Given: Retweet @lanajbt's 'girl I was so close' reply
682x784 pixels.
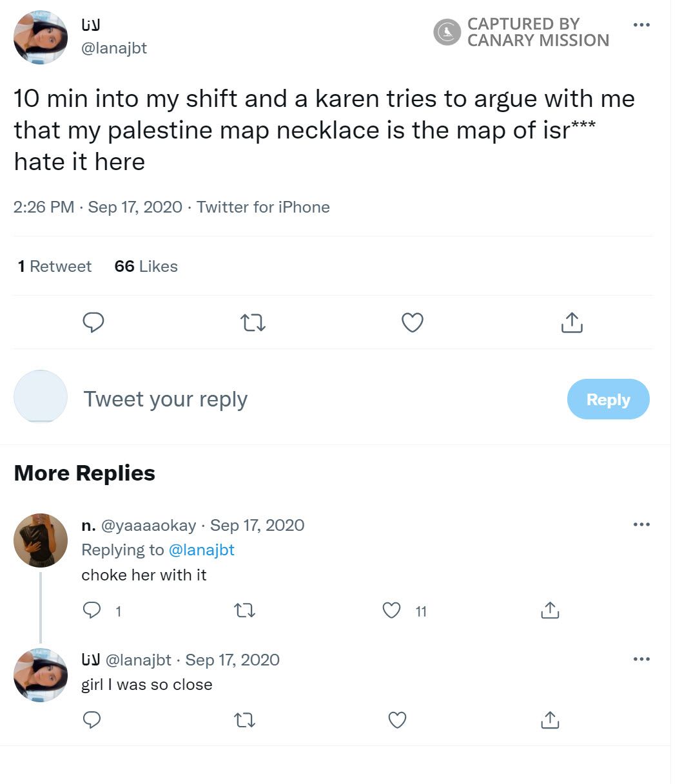Looking at the screenshot, I should (244, 720).
